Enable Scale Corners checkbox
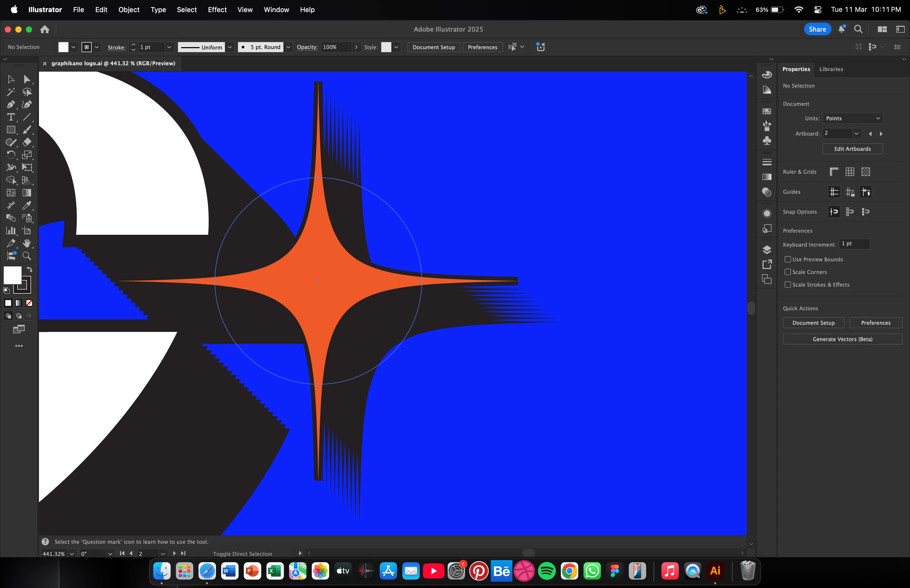Viewport: 910px width, 588px height. pos(787,272)
